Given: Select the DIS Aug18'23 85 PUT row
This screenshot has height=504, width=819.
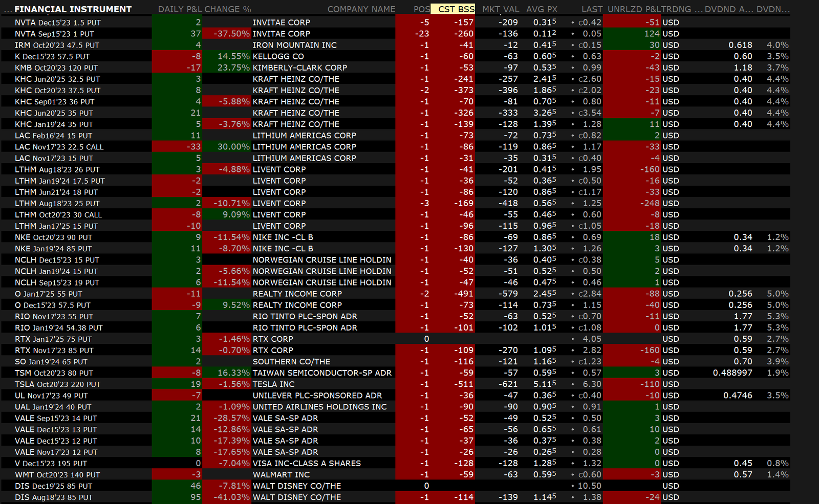Looking at the screenshot, I should pyautogui.click(x=54, y=497).
